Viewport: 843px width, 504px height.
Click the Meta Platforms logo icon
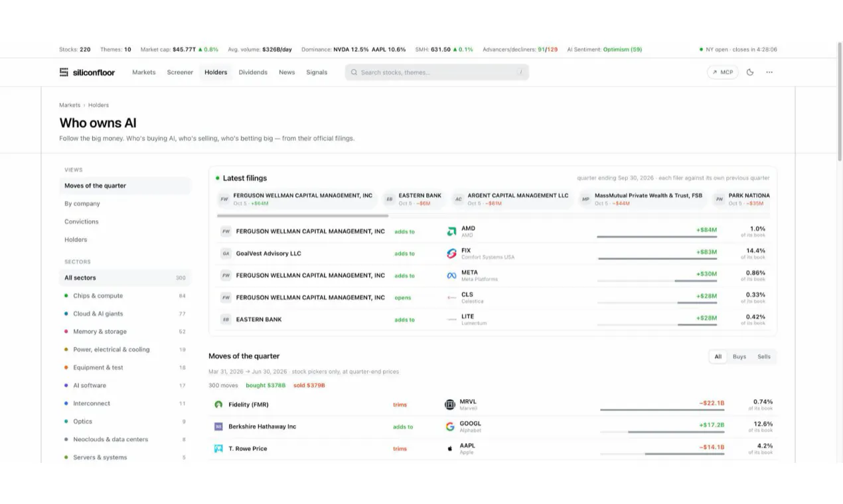pyautogui.click(x=451, y=276)
